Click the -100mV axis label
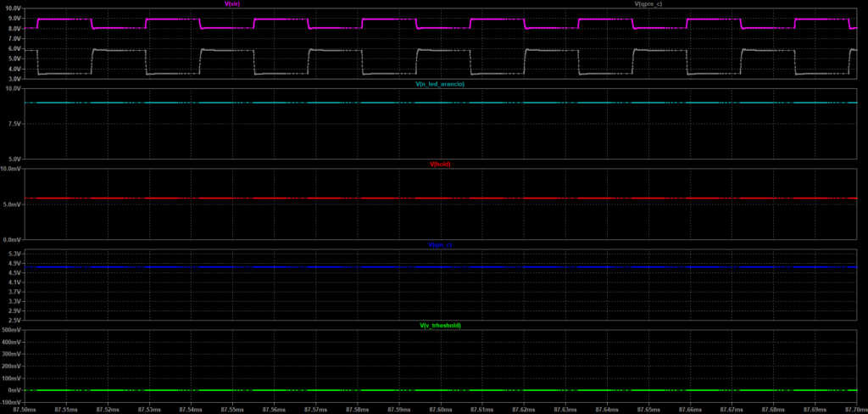This screenshot has width=868, height=414. click(x=11, y=402)
